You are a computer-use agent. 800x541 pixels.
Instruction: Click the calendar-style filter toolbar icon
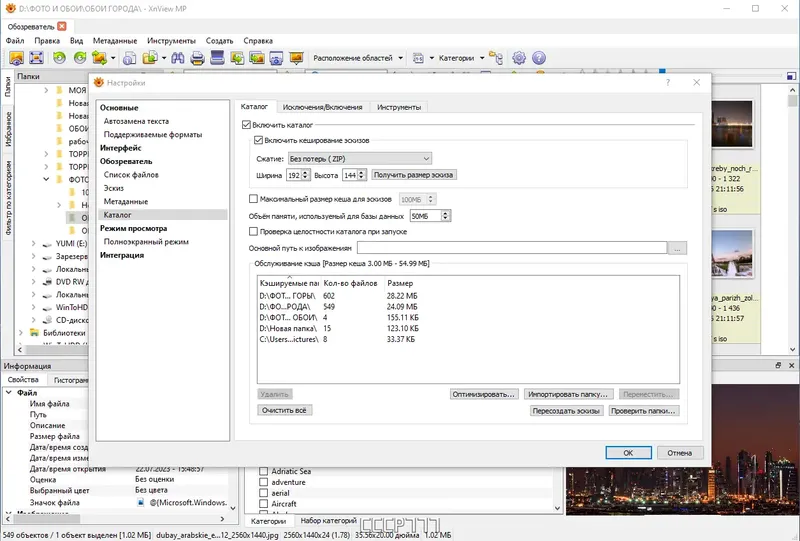pos(418,58)
